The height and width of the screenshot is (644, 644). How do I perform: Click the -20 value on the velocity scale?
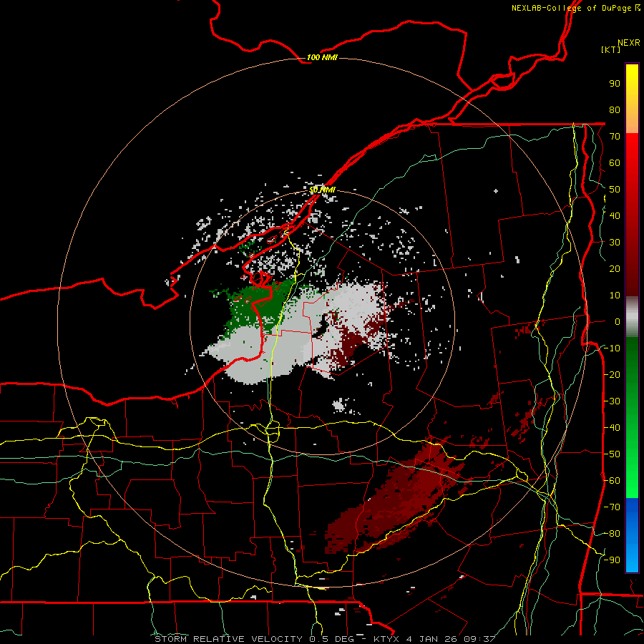click(612, 374)
